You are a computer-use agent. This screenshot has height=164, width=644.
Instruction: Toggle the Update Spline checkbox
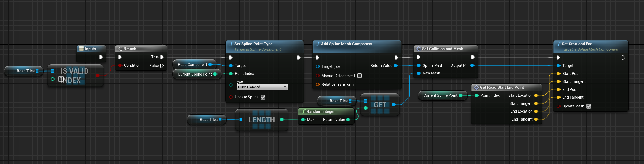coord(263,97)
